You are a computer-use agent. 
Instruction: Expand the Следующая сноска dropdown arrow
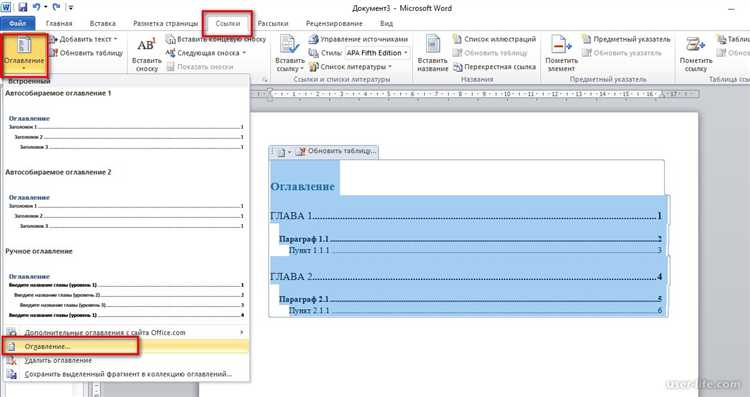point(244,53)
